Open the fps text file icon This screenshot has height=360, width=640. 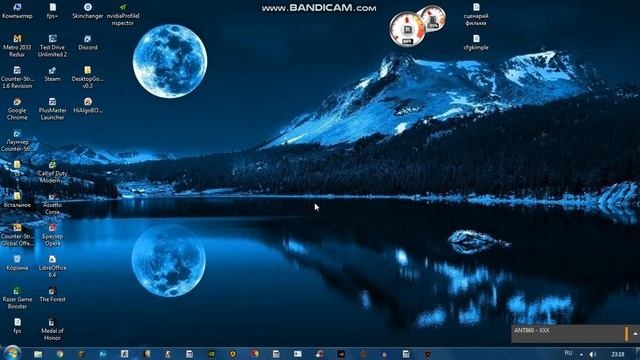click(x=17, y=326)
